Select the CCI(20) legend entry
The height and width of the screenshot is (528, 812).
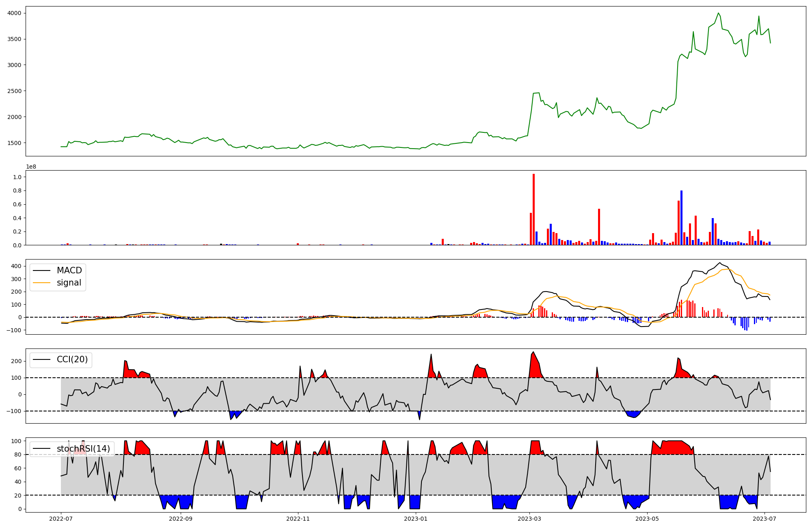pos(72,359)
